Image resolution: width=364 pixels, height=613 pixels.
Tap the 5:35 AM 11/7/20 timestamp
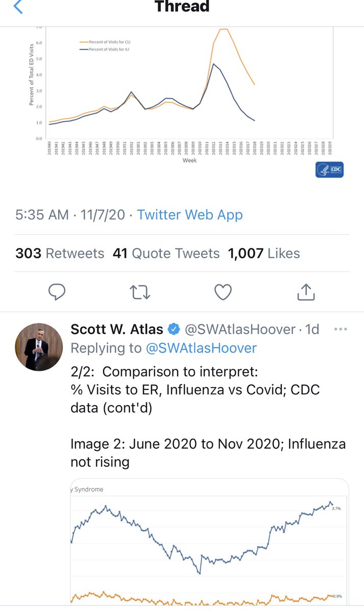point(70,215)
